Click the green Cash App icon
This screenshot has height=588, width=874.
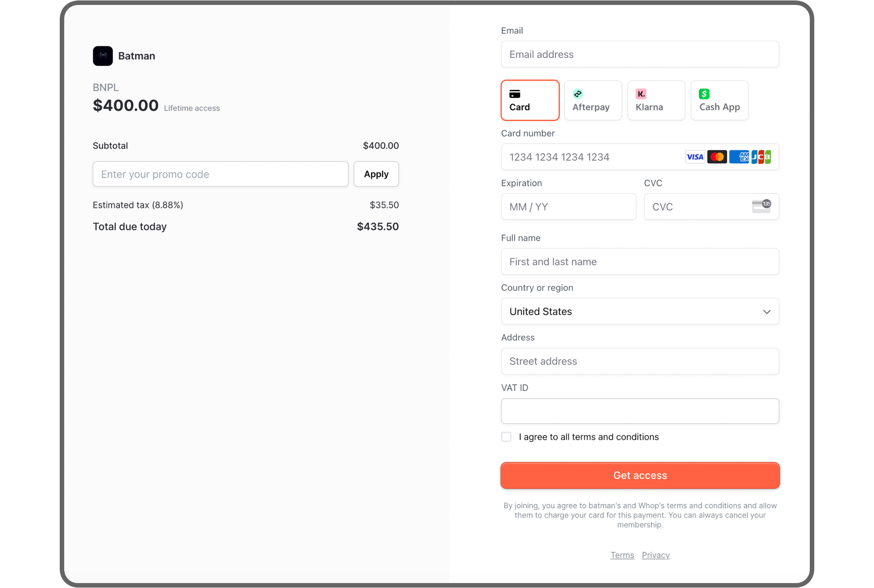coord(704,94)
